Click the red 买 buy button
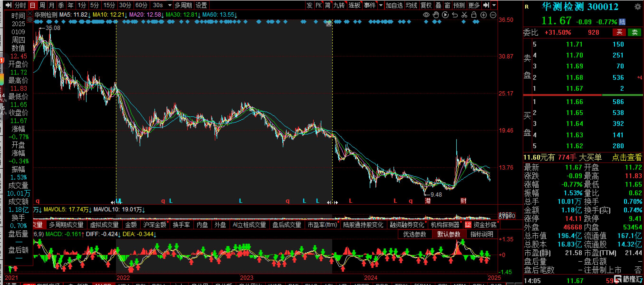 pos(619,32)
